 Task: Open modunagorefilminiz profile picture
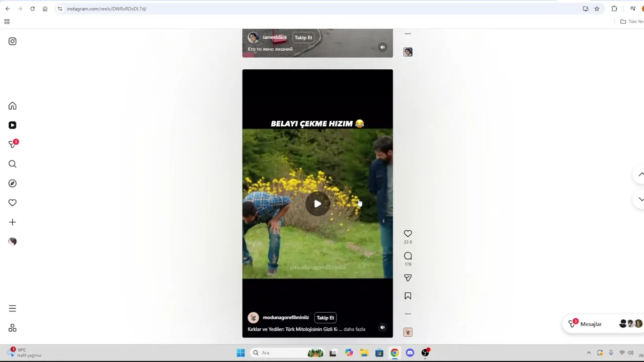[253, 318]
